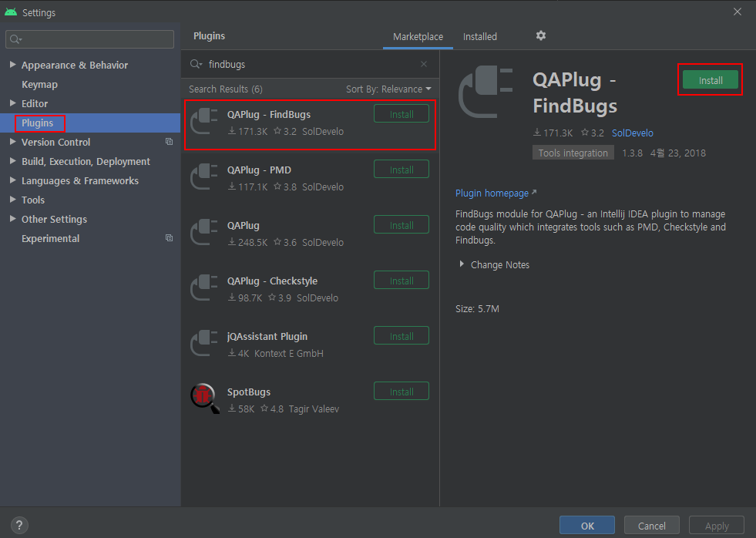
Task: Switch to the Installed tab
Action: [x=480, y=37]
